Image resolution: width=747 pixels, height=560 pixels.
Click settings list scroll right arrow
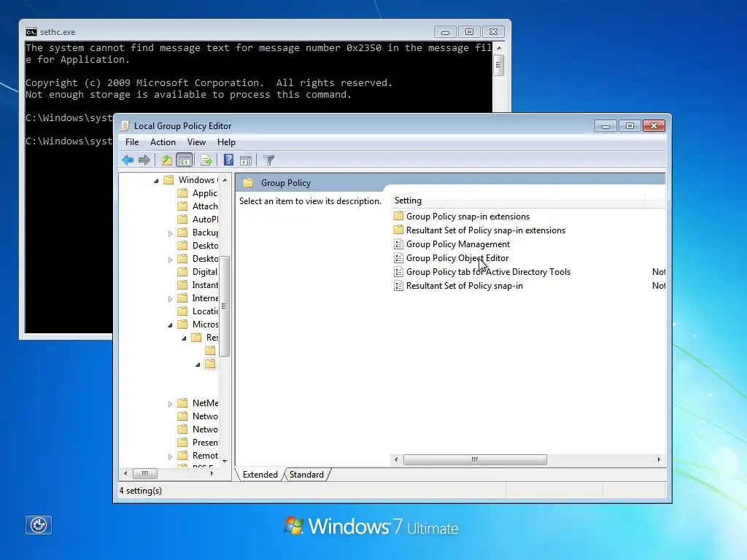point(659,459)
